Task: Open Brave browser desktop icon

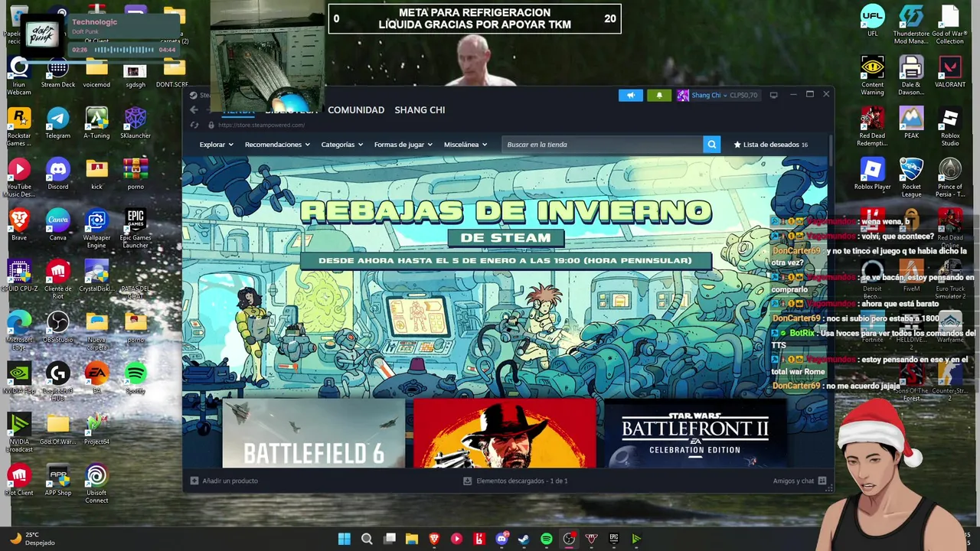Action: coord(19,225)
